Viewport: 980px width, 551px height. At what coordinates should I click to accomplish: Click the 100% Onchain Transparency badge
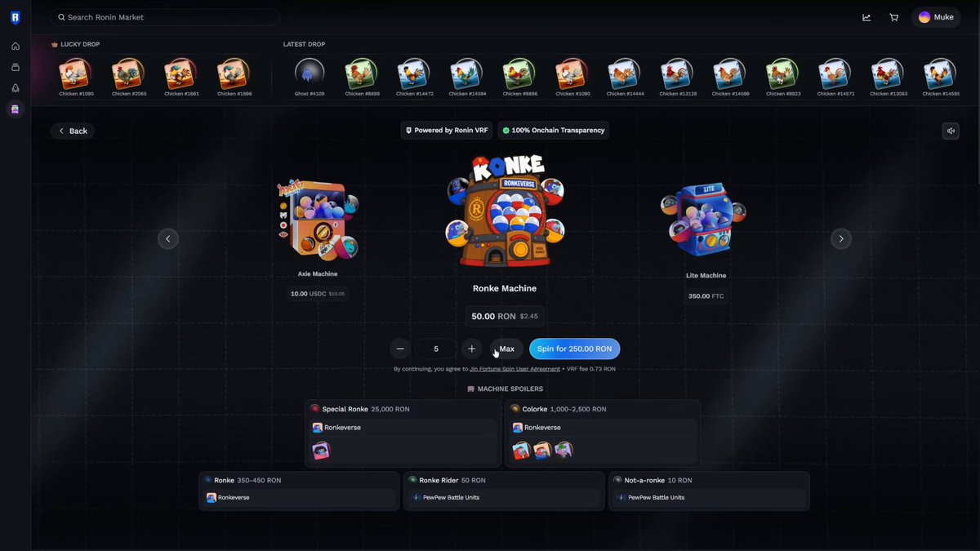click(x=553, y=131)
